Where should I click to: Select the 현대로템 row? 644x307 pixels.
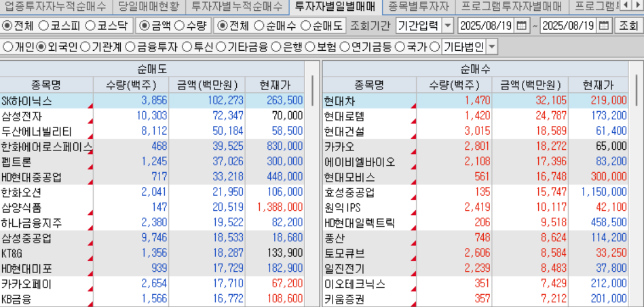point(475,116)
